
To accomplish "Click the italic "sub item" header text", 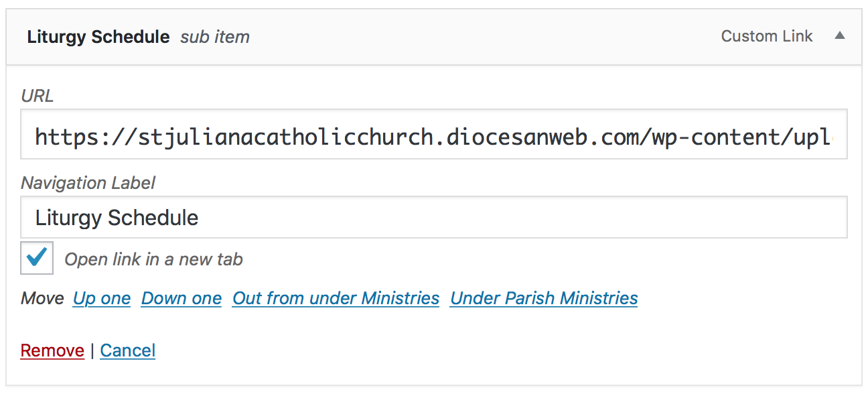I will tap(215, 37).
